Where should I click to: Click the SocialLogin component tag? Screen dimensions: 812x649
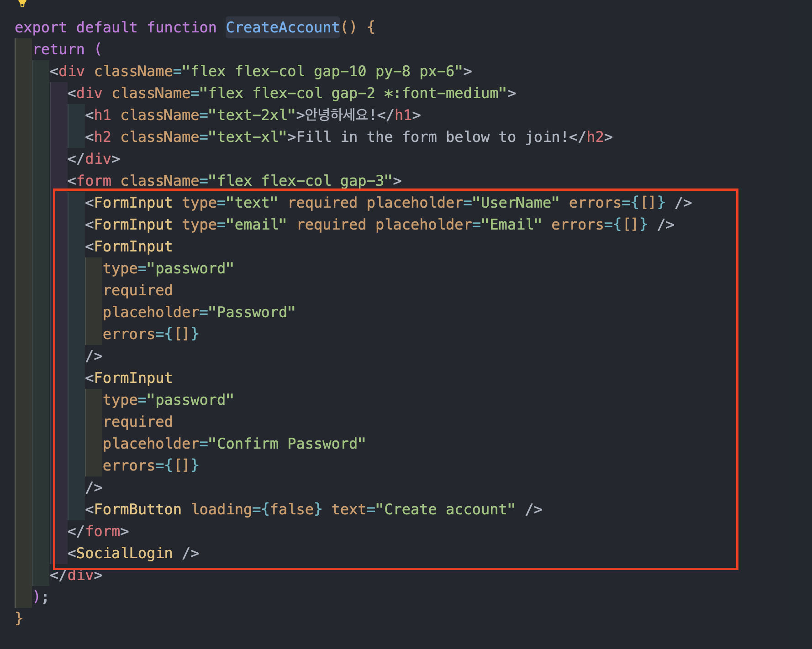point(133,553)
